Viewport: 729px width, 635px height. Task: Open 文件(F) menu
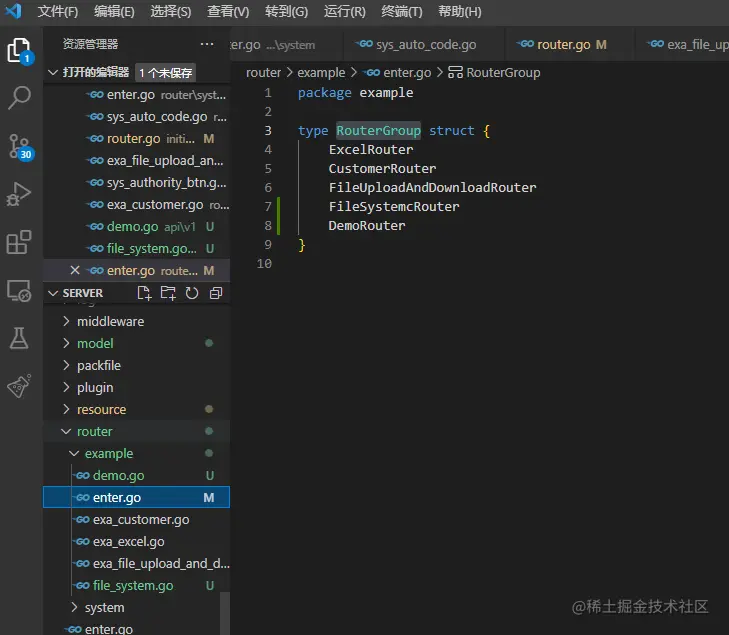58,11
